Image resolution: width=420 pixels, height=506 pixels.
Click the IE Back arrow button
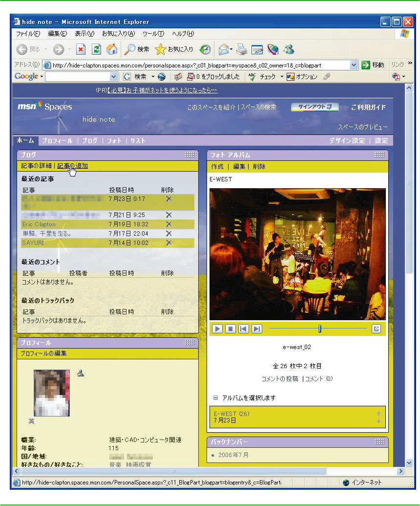point(22,49)
